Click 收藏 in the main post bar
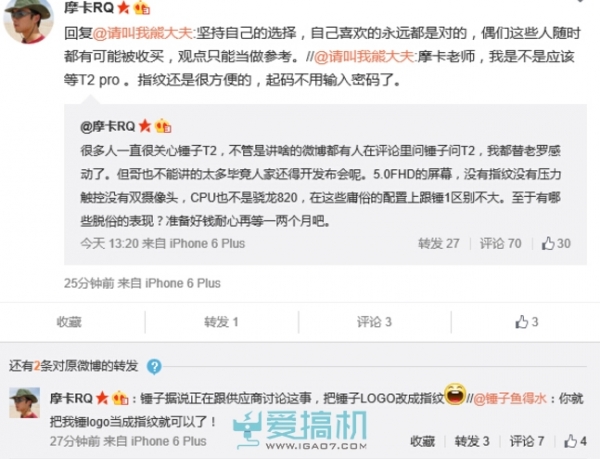 [69, 322]
